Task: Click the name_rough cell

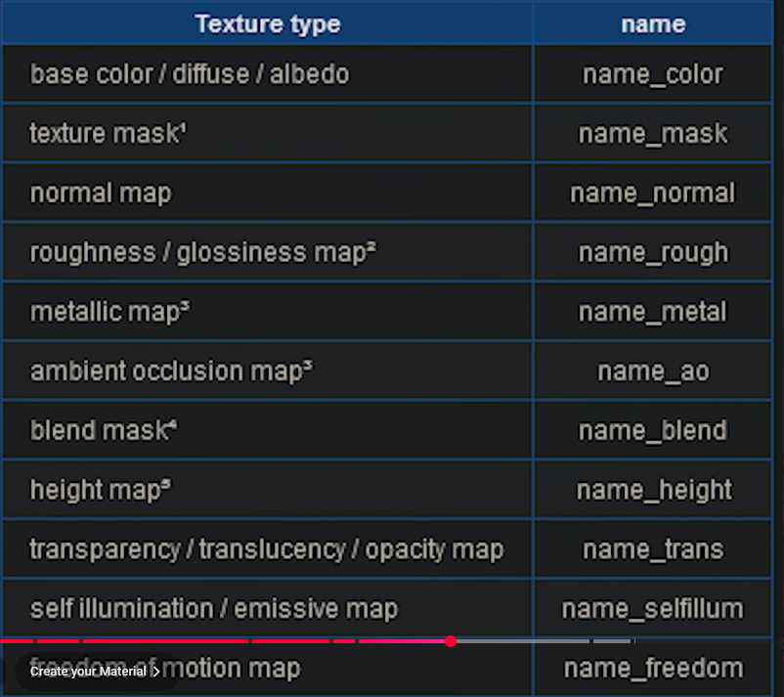Action: click(x=652, y=251)
